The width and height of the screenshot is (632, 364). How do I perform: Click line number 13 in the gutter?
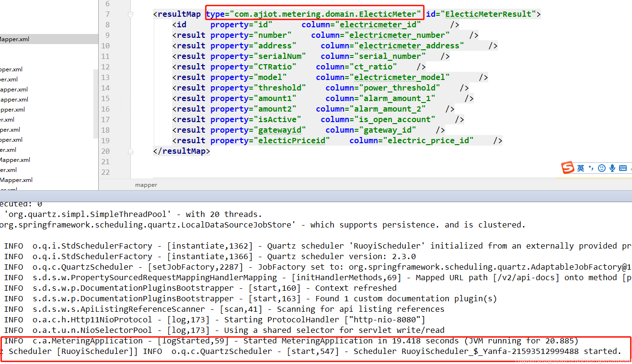[105, 78]
